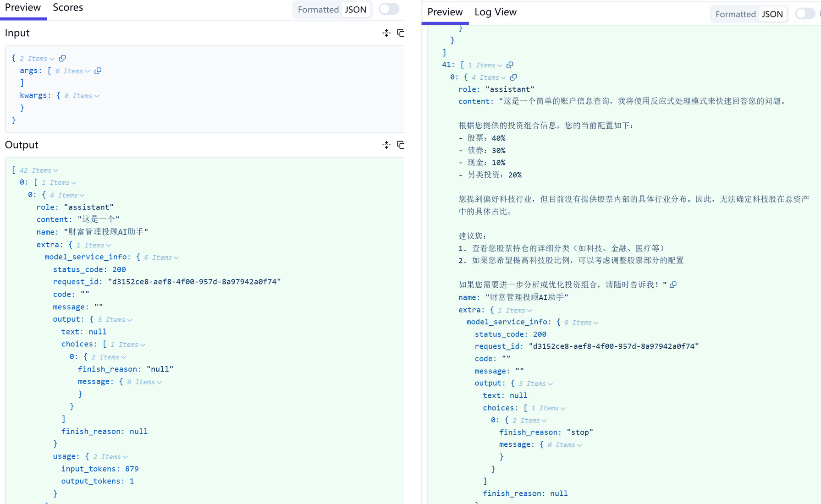This screenshot has width=821, height=504.
Task: Click the right role "assistant" value
Action: point(510,89)
